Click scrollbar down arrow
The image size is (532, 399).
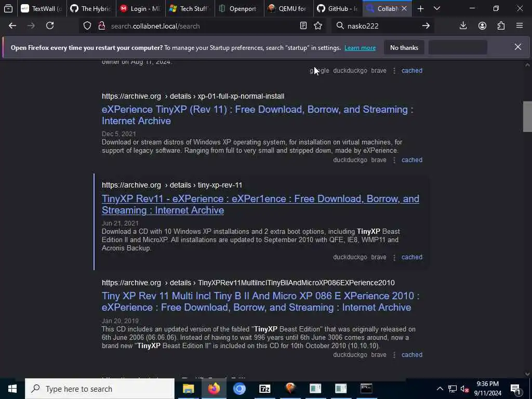point(527,374)
